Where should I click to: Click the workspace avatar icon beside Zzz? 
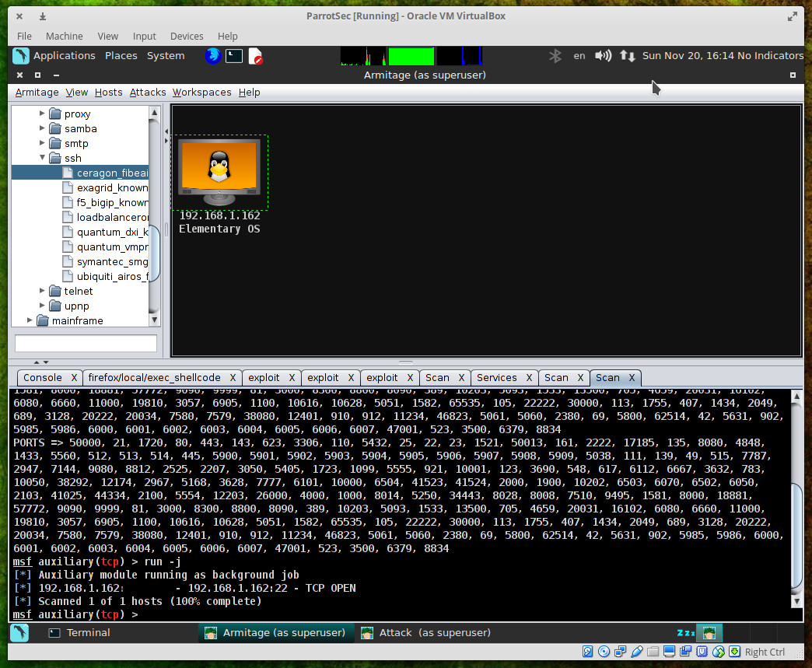coord(709,633)
